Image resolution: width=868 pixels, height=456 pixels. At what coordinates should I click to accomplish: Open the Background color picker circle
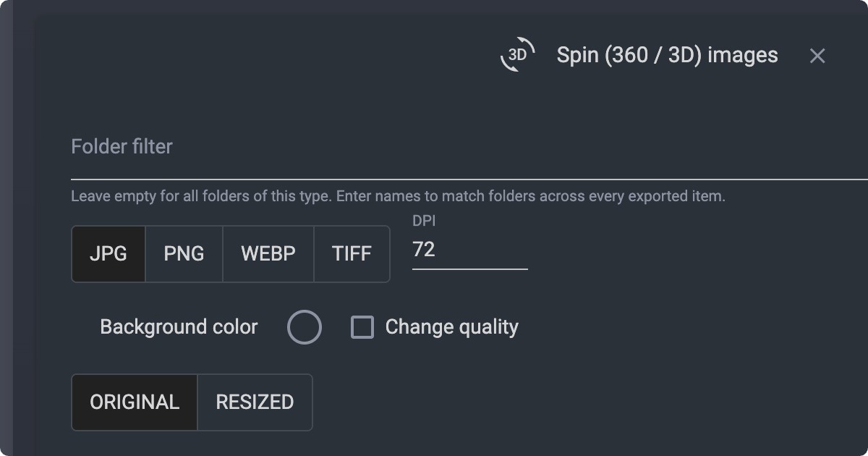point(305,327)
